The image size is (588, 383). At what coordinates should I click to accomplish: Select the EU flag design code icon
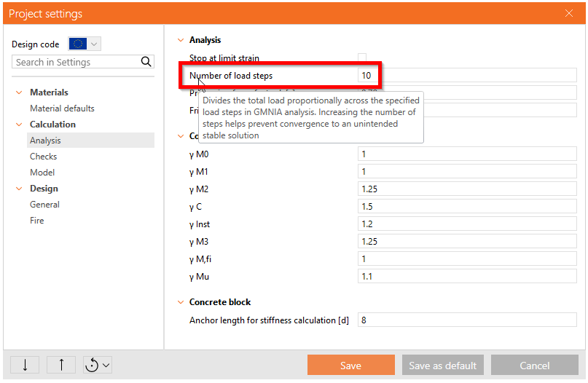click(78, 44)
